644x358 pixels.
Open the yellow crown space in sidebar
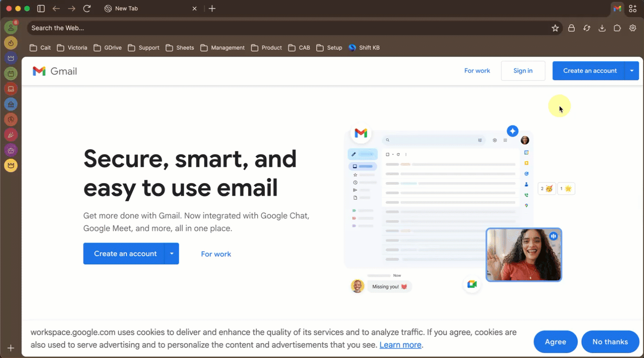pyautogui.click(x=11, y=165)
